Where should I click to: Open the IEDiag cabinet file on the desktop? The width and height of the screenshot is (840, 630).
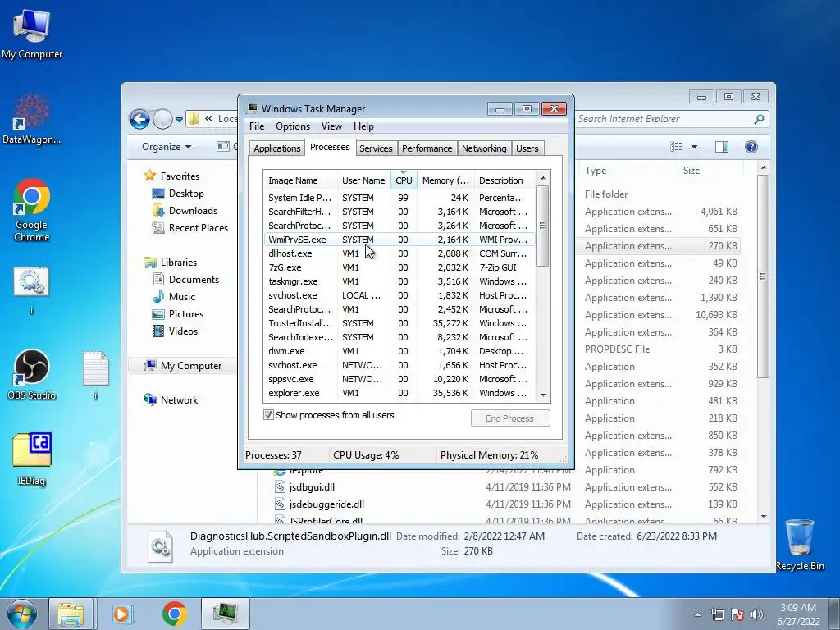click(32, 459)
